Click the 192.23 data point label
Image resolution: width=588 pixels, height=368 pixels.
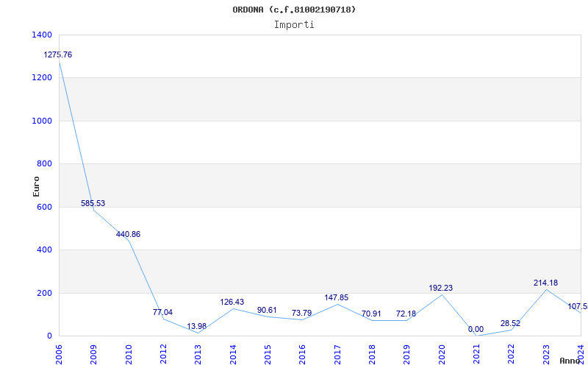(x=441, y=288)
